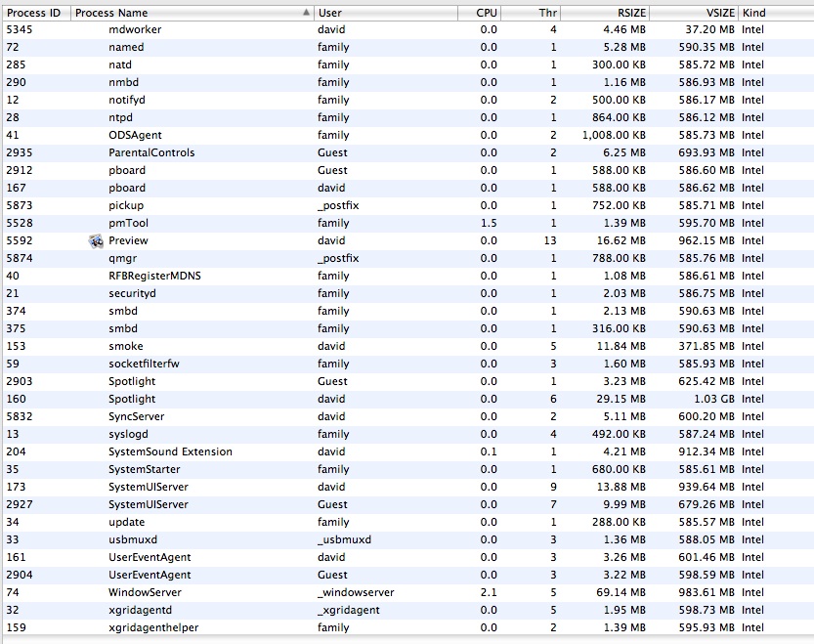Click the 1.5 CPU value of pmTool
Screen dimensions: 814x644
(489, 224)
